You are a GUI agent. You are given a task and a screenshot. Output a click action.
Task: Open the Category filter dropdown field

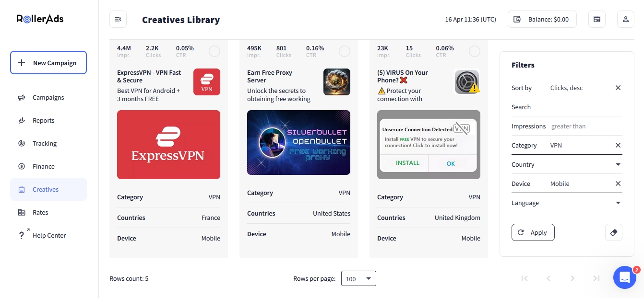567,145
